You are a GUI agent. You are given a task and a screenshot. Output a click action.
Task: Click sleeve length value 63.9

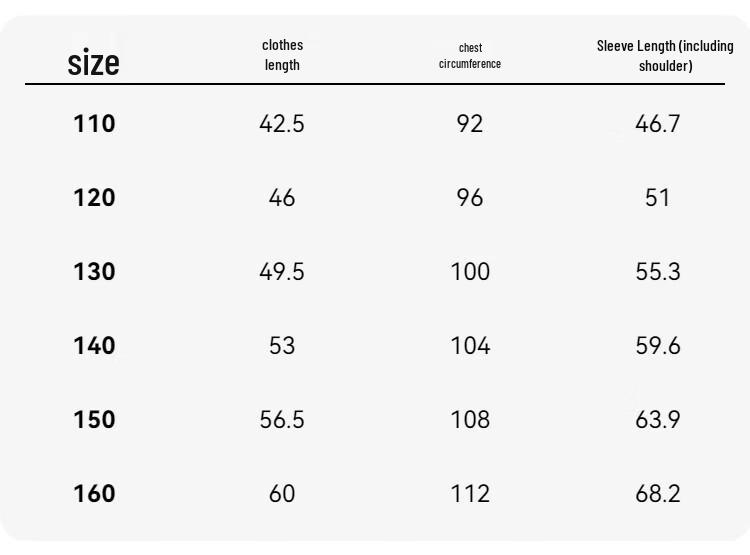point(658,420)
